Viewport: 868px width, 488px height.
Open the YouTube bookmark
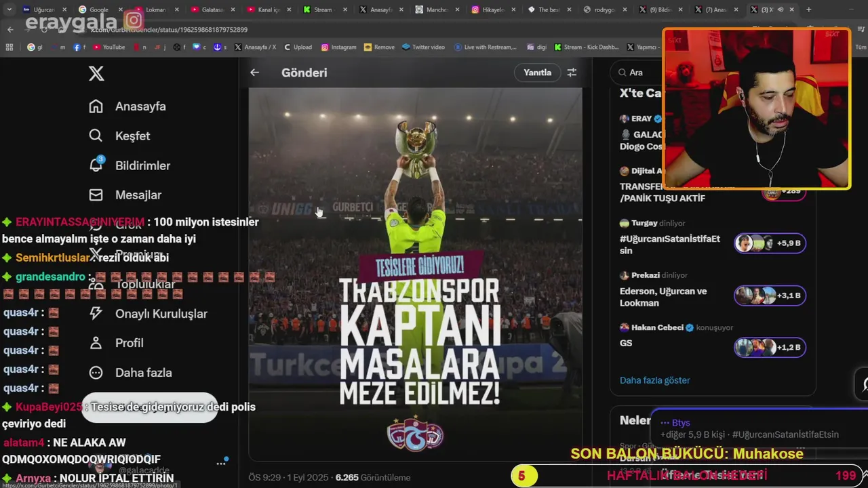(x=109, y=47)
